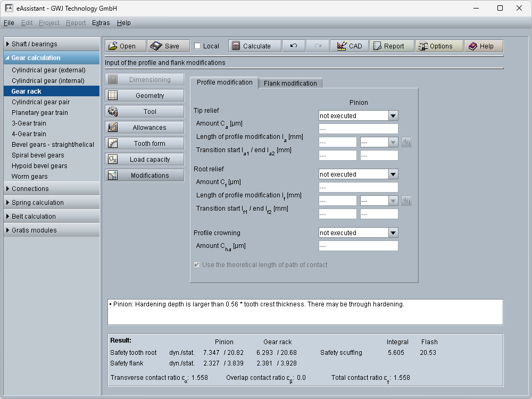Expand the Spring calculation section
Viewport: 532px width, 399px height.
point(52,203)
